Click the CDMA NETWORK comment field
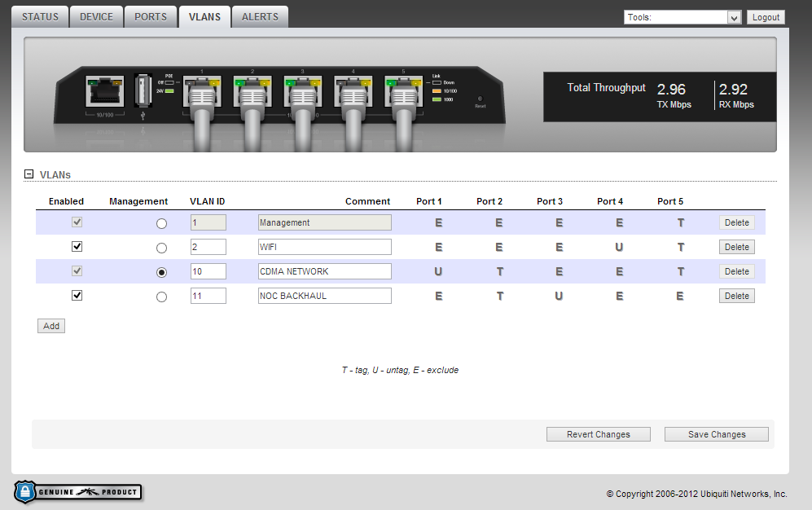This screenshot has height=510, width=812. 325,271
